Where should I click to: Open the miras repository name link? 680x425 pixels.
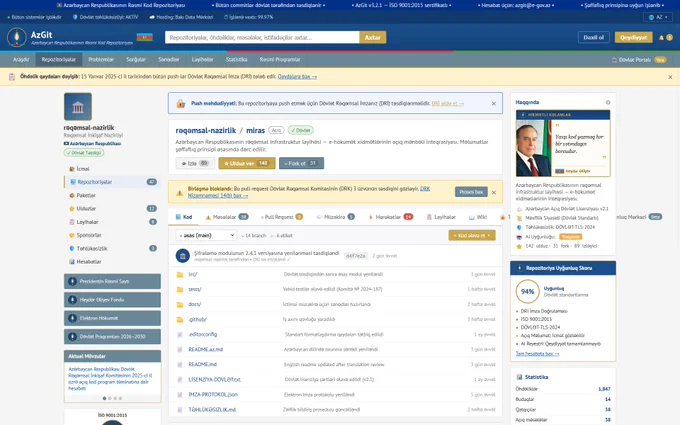point(255,130)
